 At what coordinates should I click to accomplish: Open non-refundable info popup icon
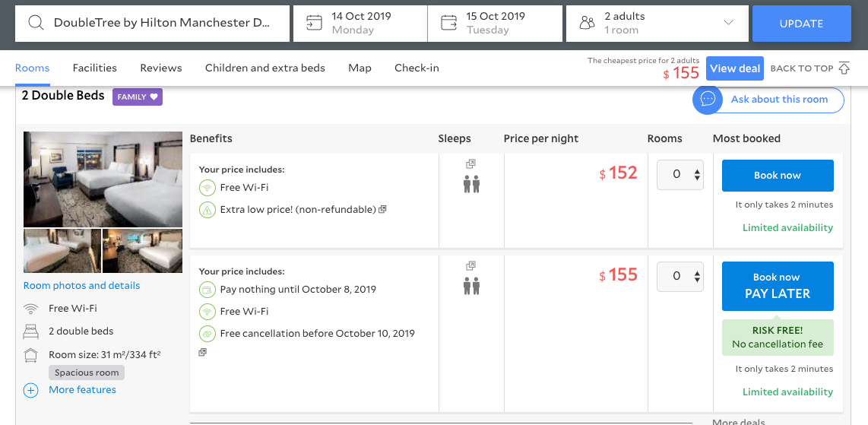click(x=382, y=209)
